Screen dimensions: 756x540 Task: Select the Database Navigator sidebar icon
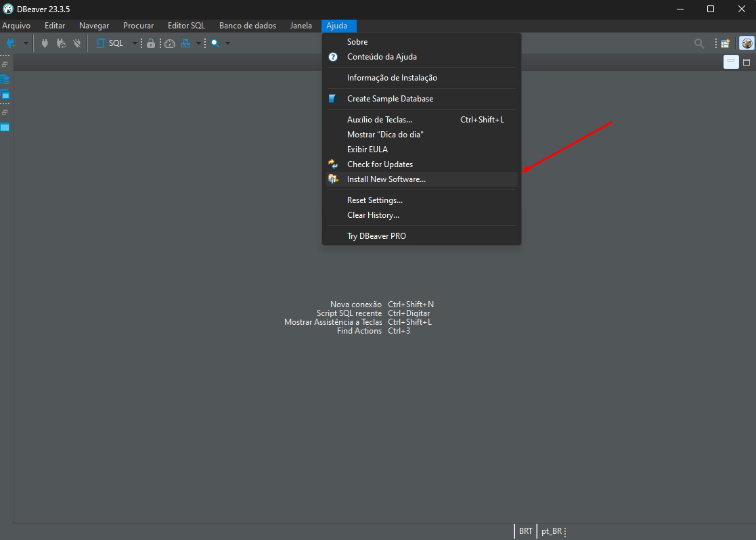(x=5, y=79)
